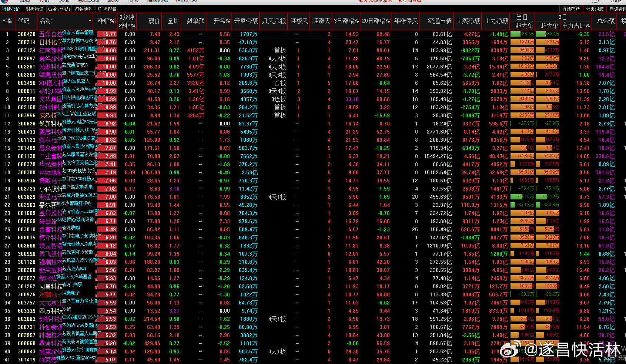Image resolution: width=626 pixels, height=364 pixels.
Task: Sort by the 流通市值 column header
Action: pos(440,21)
